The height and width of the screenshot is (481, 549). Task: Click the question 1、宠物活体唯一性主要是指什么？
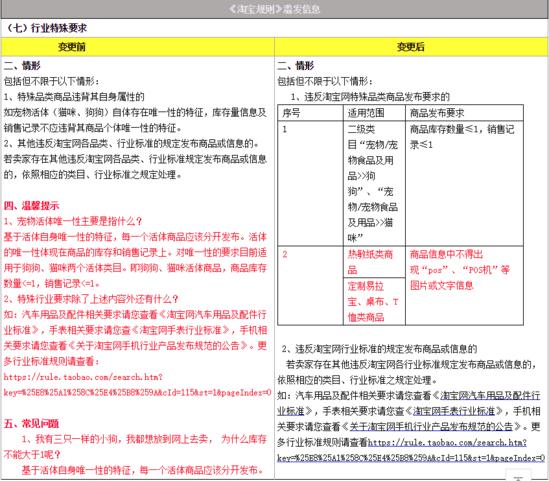(x=73, y=221)
